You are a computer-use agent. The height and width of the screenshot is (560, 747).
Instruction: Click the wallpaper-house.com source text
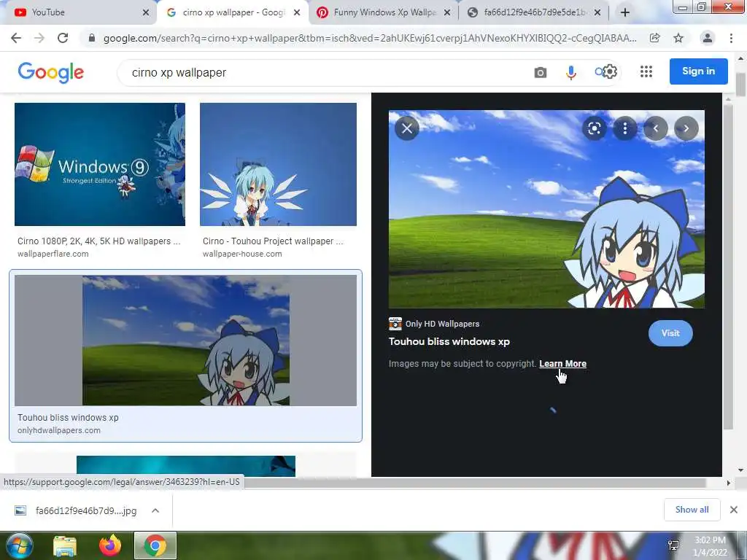[x=242, y=254]
